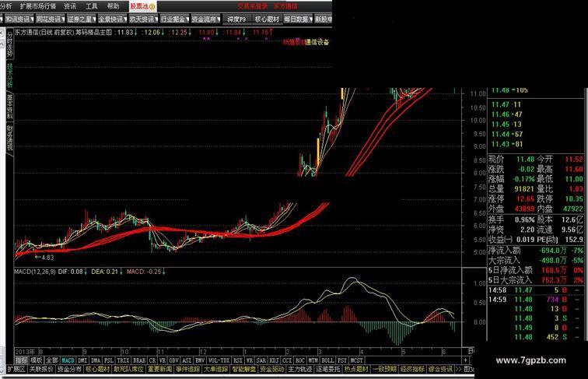Viewport: 588px width, 379px height.
Task: Open the 基本资料 side tab
Action: [x=9, y=107]
